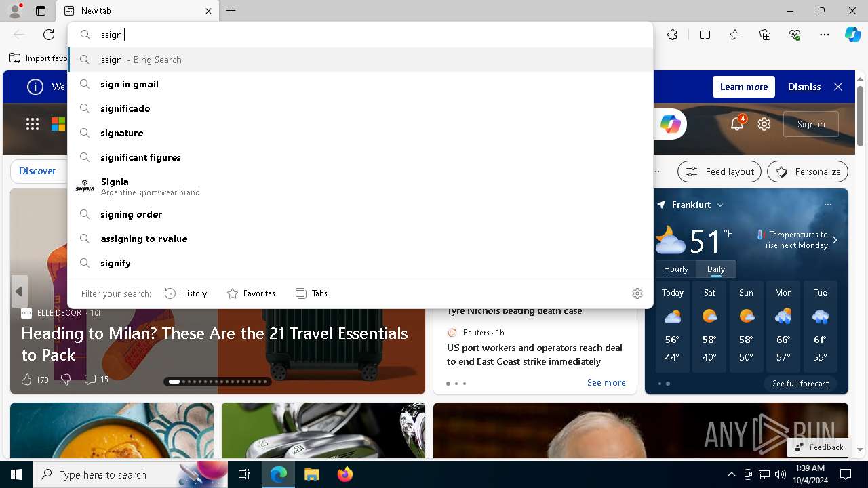Choose the 'signature' suggestion
The height and width of the screenshot is (488, 868).
(x=361, y=133)
